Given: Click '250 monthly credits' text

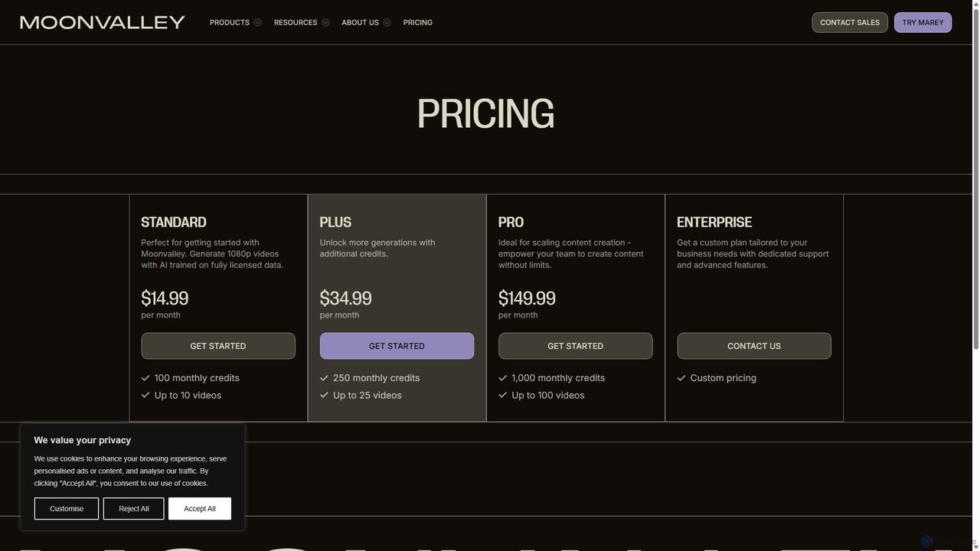Looking at the screenshot, I should tap(376, 378).
